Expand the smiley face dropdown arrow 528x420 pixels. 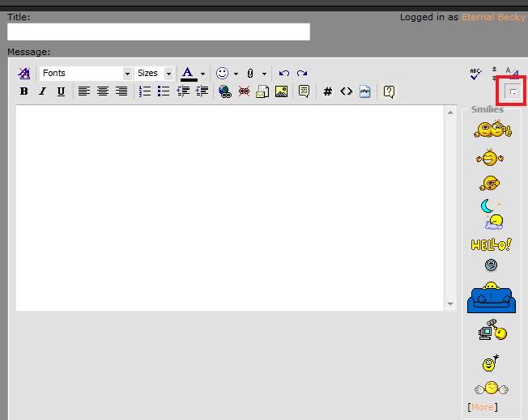[236, 74]
